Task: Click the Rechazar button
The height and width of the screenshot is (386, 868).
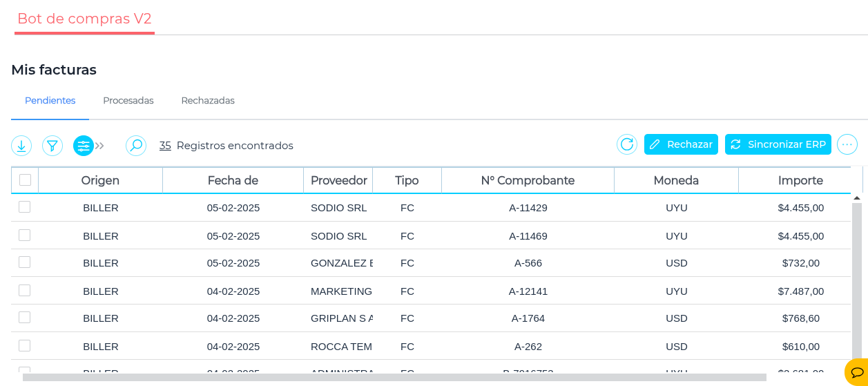Action: click(681, 144)
